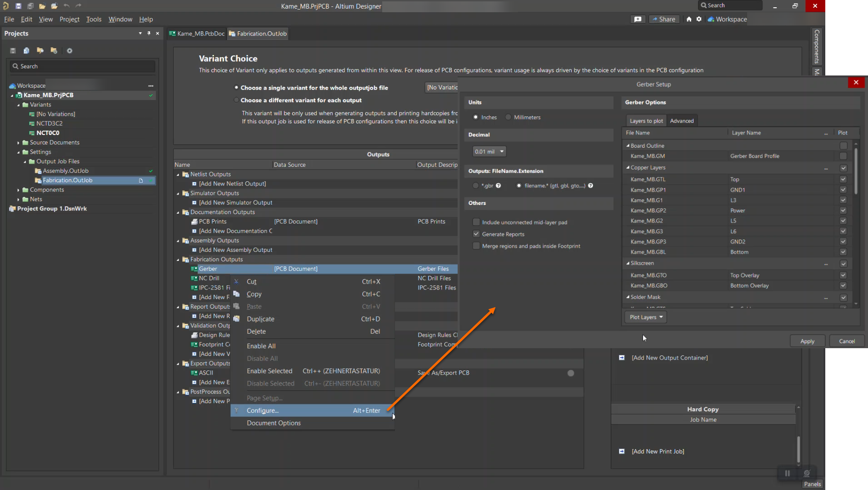Choose Duplicate in the context menu

312,319
